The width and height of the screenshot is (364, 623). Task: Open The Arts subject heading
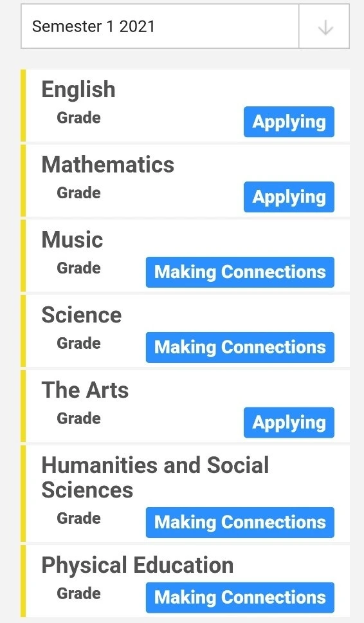(85, 390)
